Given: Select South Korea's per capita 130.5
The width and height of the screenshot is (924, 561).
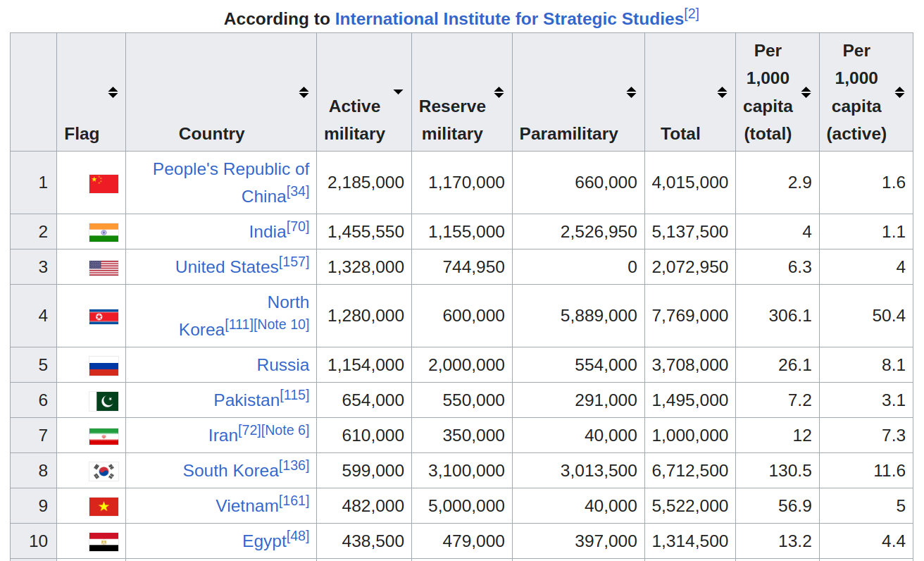Looking at the screenshot, I should coord(790,471).
